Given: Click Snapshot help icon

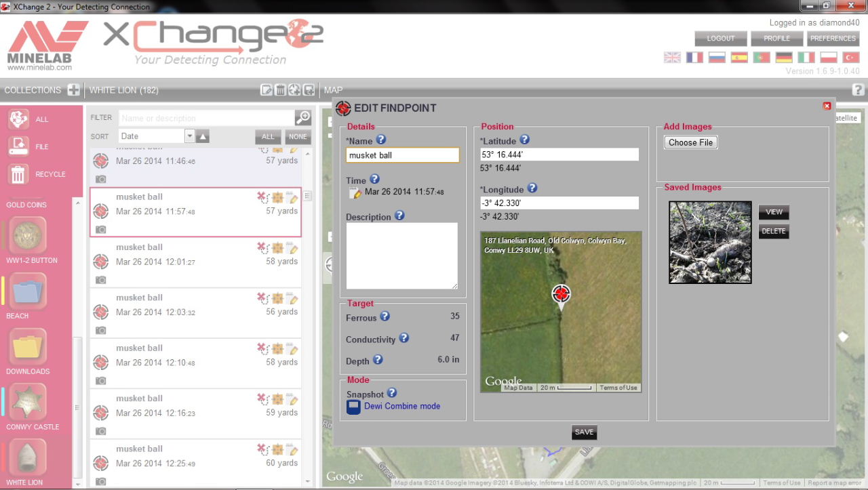Looking at the screenshot, I should 391,392.
